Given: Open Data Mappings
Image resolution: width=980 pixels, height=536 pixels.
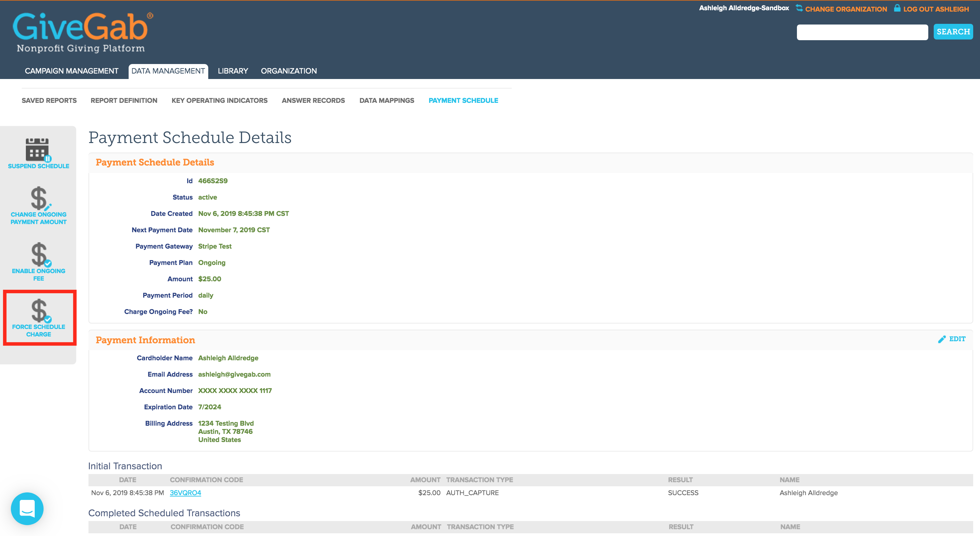Looking at the screenshot, I should click(387, 100).
